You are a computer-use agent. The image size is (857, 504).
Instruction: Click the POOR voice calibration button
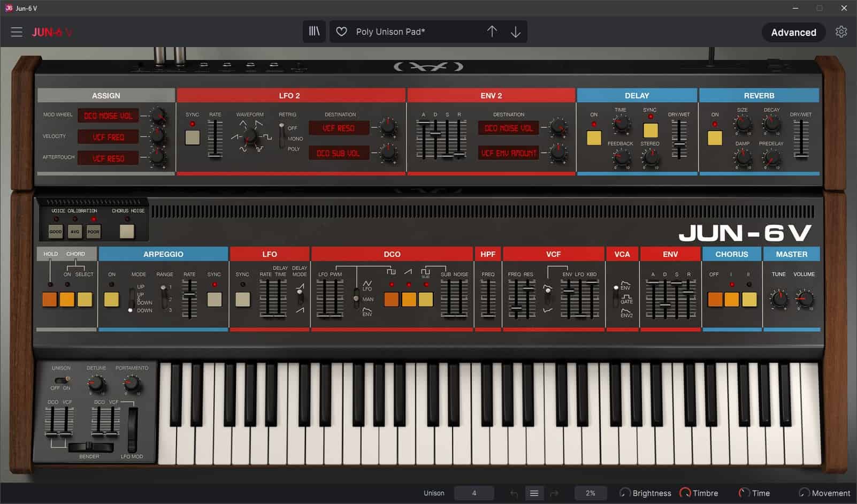point(94,232)
